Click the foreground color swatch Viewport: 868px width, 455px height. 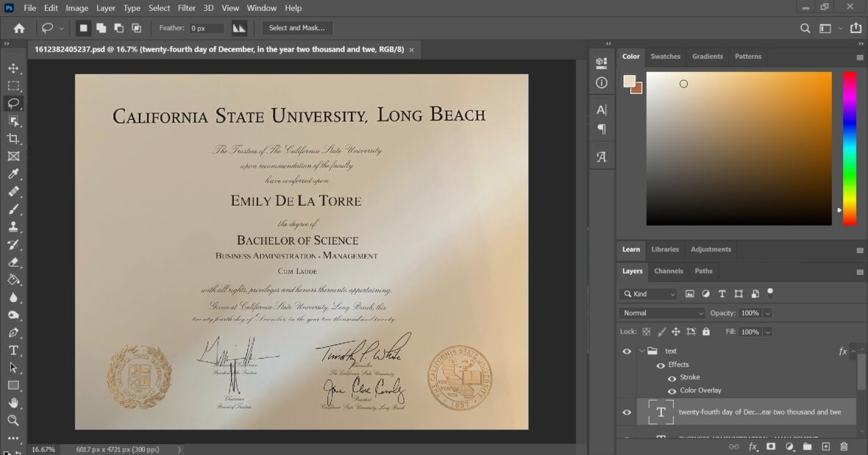[629, 82]
